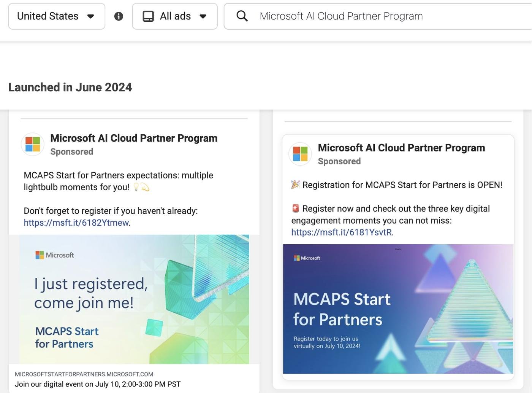Follow the https://msft.it/6181YsvtR link
The width and height of the screenshot is (532, 393).
click(341, 232)
